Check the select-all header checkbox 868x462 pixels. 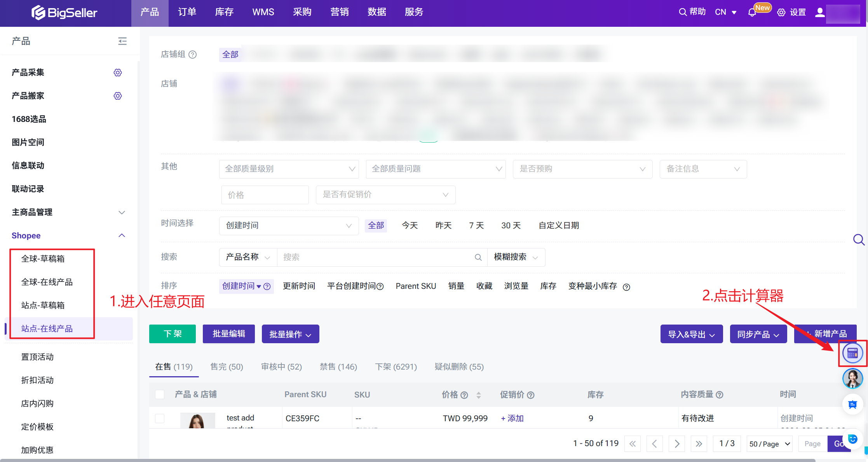[x=160, y=394]
